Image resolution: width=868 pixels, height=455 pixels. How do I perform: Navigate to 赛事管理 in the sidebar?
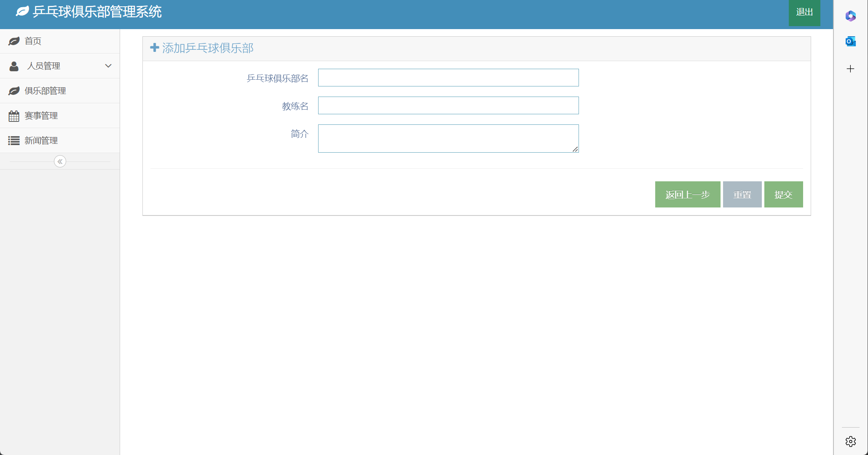coord(41,116)
